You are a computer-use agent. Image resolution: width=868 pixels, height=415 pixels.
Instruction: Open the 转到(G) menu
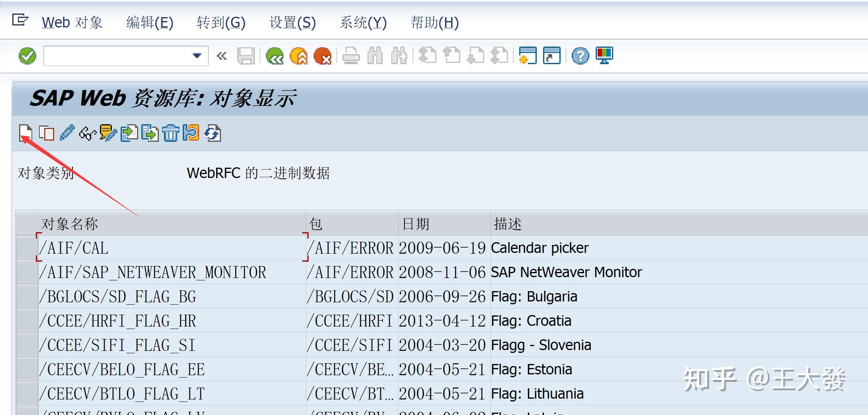coord(221,23)
